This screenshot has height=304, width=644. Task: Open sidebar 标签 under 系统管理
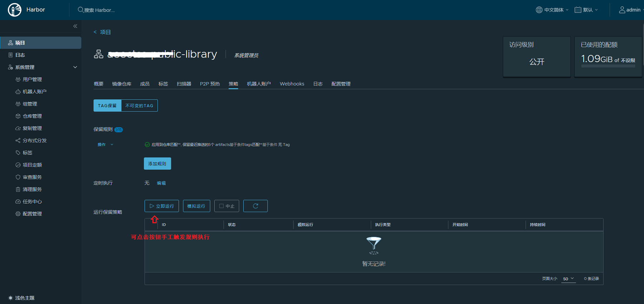pos(24,153)
